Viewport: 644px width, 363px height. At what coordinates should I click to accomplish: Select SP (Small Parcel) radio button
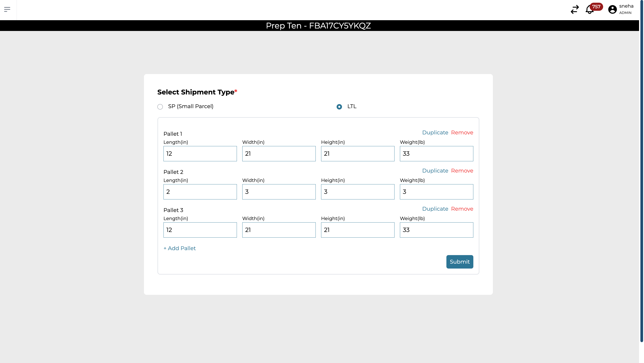click(160, 107)
